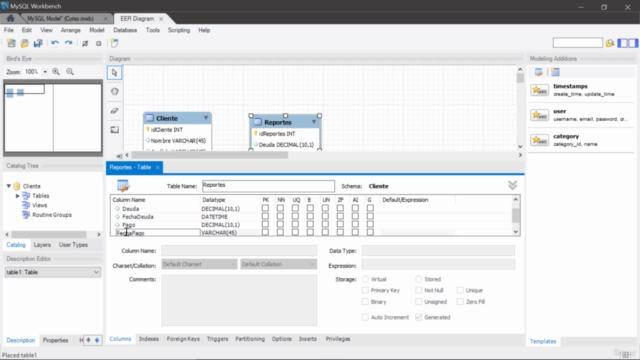640x360 pixels.
Task: Open the Scripting menu
Action: coord(179,30)
